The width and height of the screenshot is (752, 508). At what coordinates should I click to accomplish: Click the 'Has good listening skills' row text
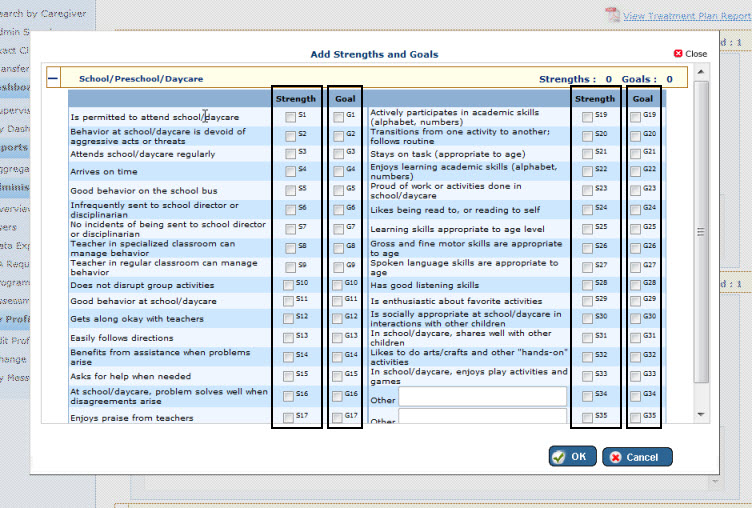424,285
